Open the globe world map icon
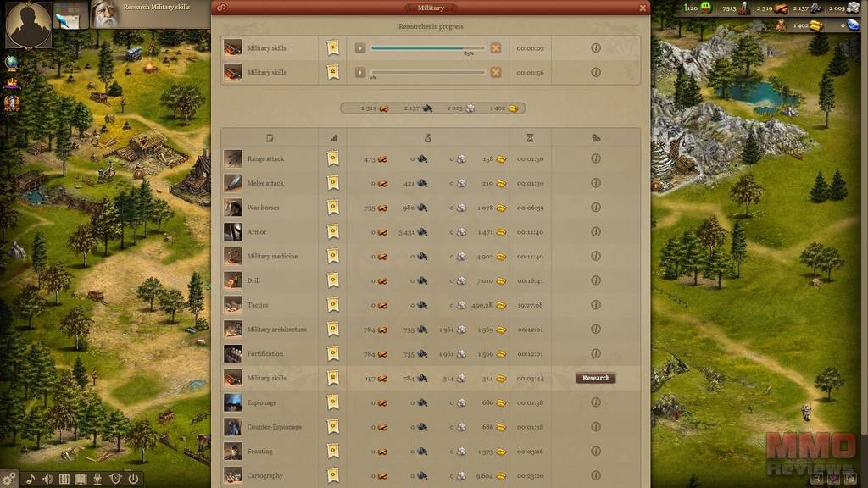This screenshot has height=488, width=868. point(11,63)
